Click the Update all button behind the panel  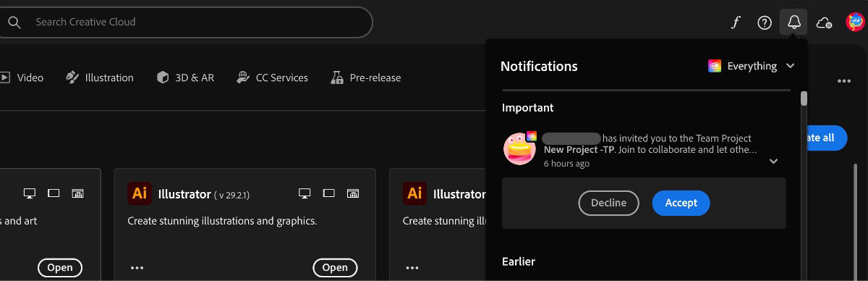[x=826, y=137]
